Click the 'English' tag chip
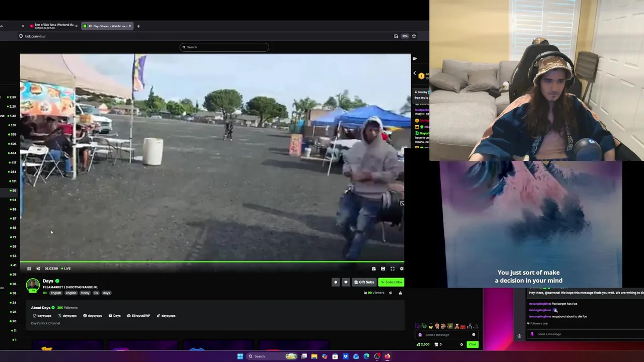 point(55,293)
